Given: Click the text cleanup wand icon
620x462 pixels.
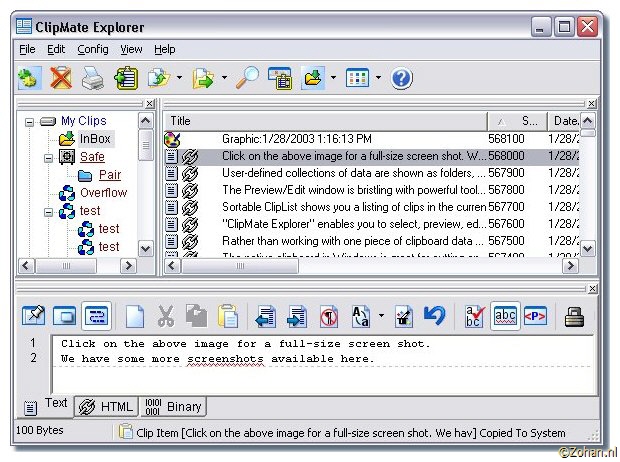Looking at the screenshot, I should tap(404, 316).
